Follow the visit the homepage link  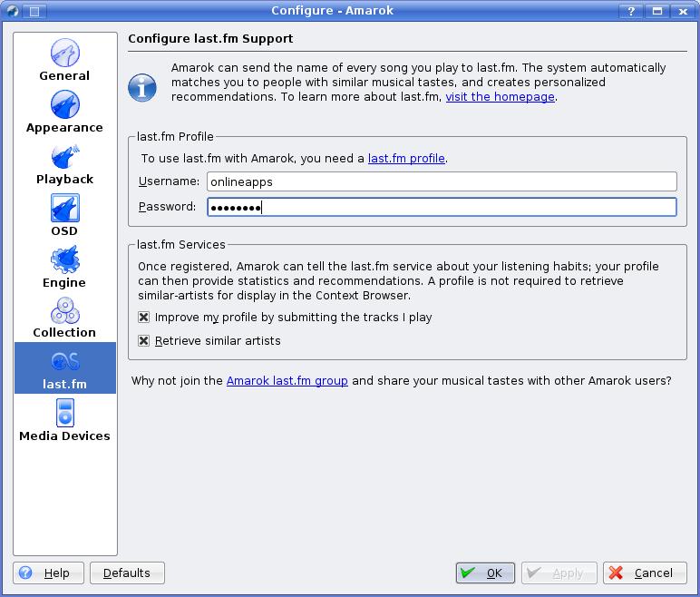500,97
